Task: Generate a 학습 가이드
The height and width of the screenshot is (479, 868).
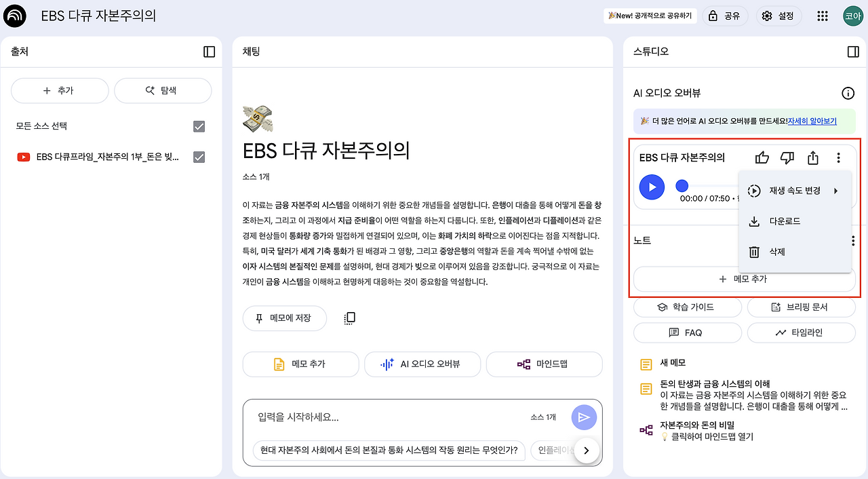Action: point(687,307)
